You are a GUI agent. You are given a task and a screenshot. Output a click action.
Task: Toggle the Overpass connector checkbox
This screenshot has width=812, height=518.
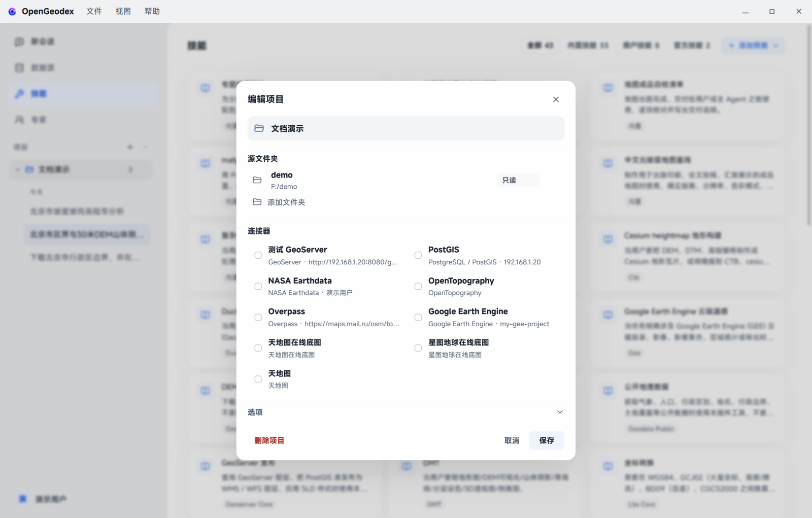pos(258,317)
